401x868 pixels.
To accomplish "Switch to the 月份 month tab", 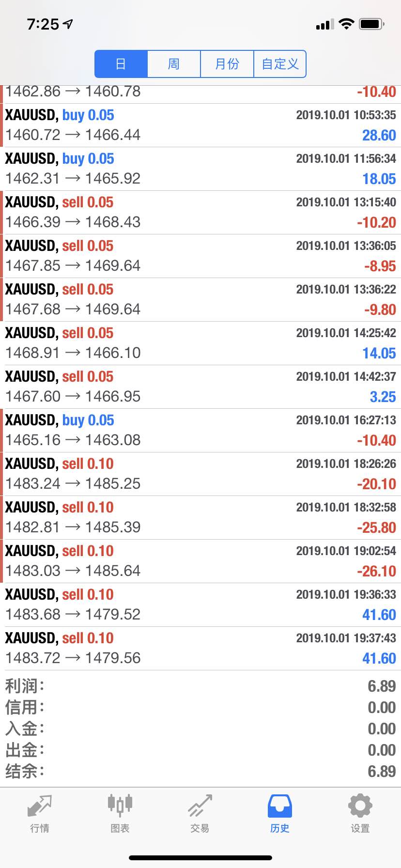I will click(x=227, y=64).
